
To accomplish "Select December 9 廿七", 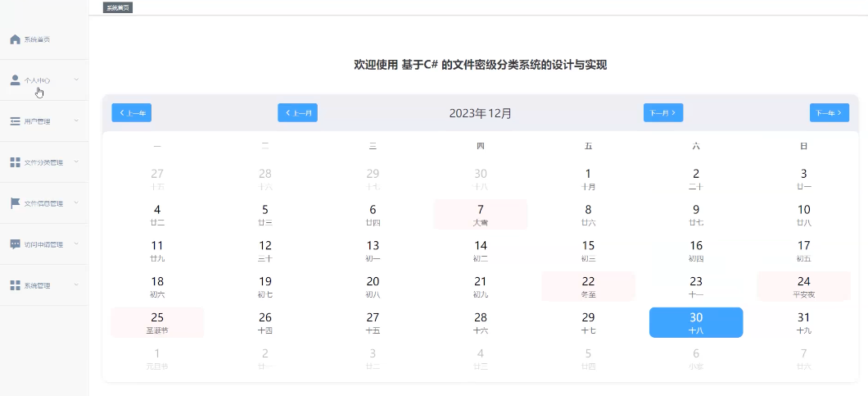I will pos(696,214).
